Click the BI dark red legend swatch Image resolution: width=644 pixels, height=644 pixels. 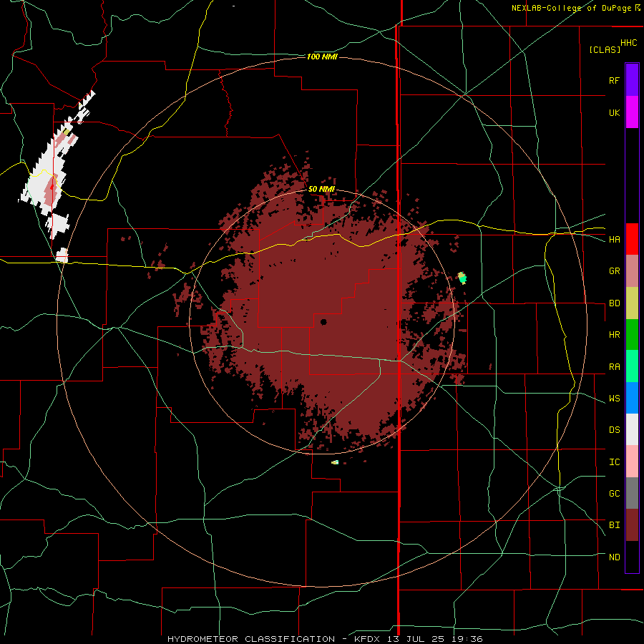[632, 525]
